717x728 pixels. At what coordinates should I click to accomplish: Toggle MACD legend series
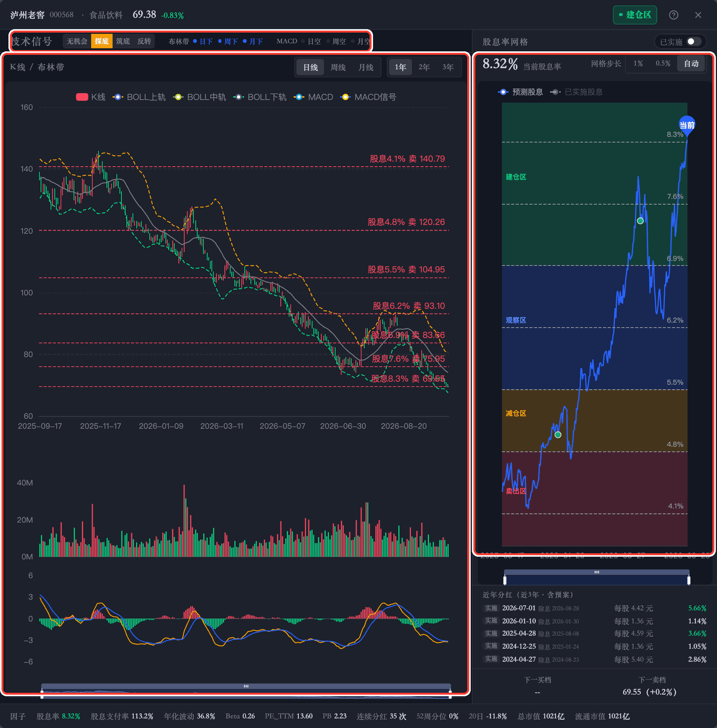(x=313, y=97)
